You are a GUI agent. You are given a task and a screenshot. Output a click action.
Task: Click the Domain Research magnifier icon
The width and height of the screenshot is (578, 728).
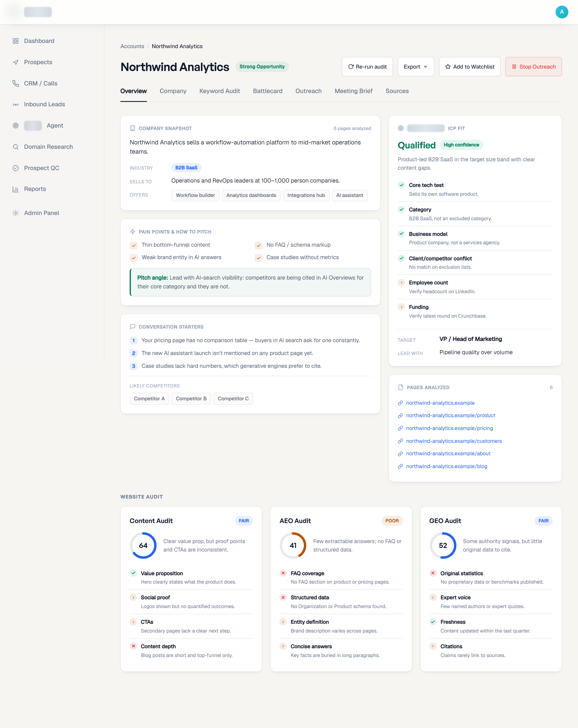(15, 147)
